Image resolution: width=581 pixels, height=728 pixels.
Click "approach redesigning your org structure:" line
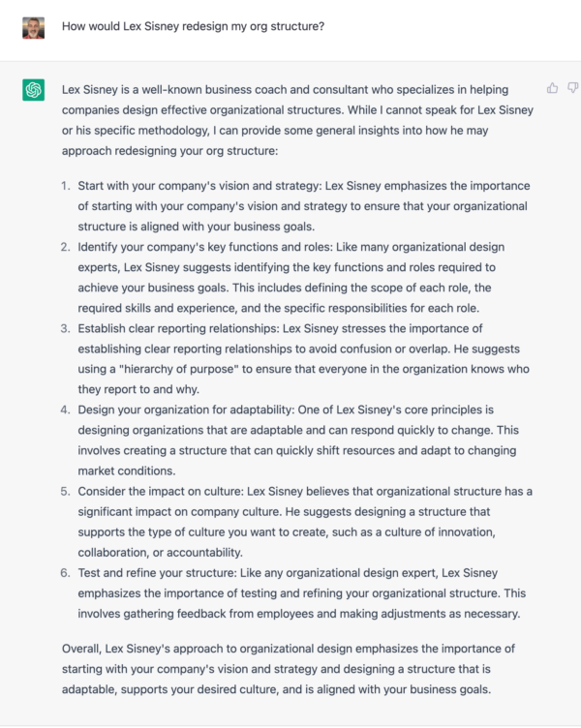click(170, 151)
